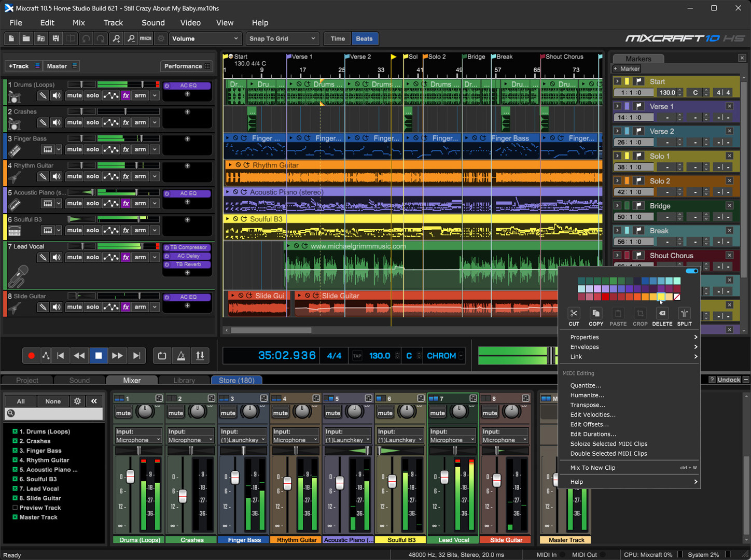This screenshot has width=751, height=560.
Task: Click the Save Project floppy icon
Action: click(55, 38)
